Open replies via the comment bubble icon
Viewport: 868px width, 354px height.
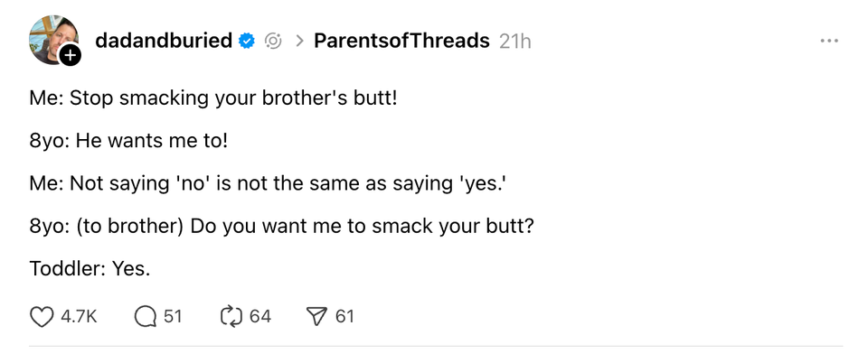click(x=146, y=316)
